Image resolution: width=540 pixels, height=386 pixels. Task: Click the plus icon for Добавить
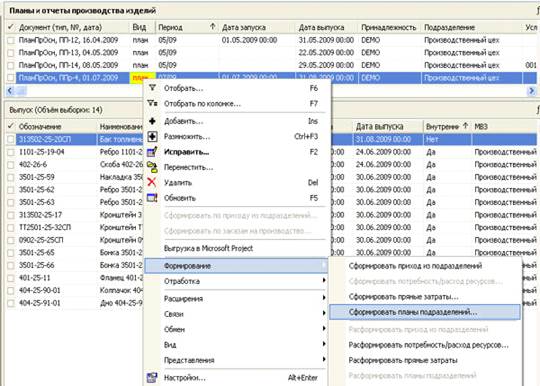(152, 121)
